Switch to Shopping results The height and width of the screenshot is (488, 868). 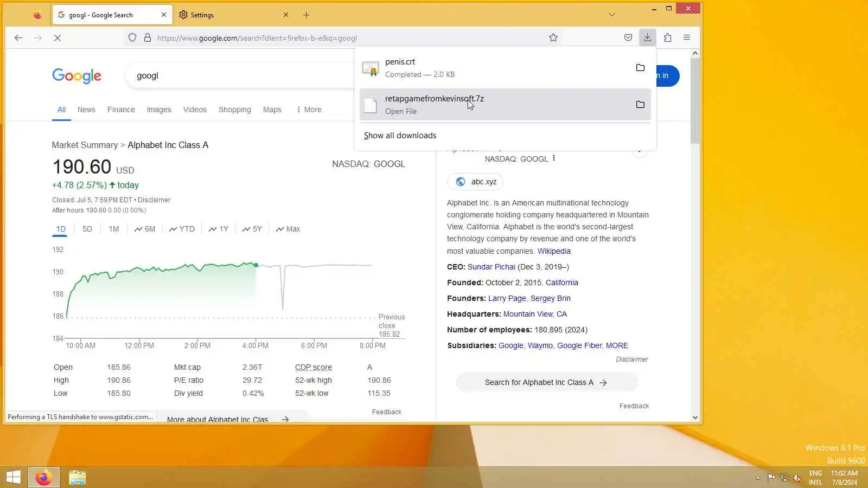pos(235,110)
